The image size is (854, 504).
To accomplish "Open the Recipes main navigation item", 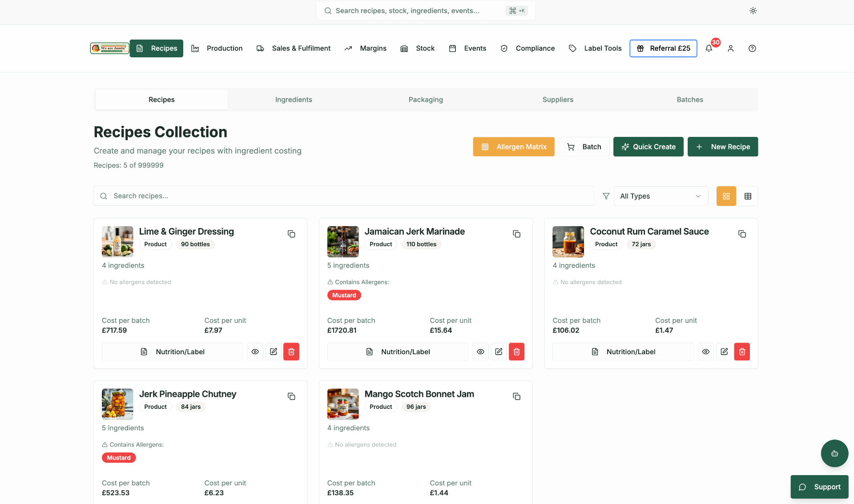I will [x=157, y=48].
